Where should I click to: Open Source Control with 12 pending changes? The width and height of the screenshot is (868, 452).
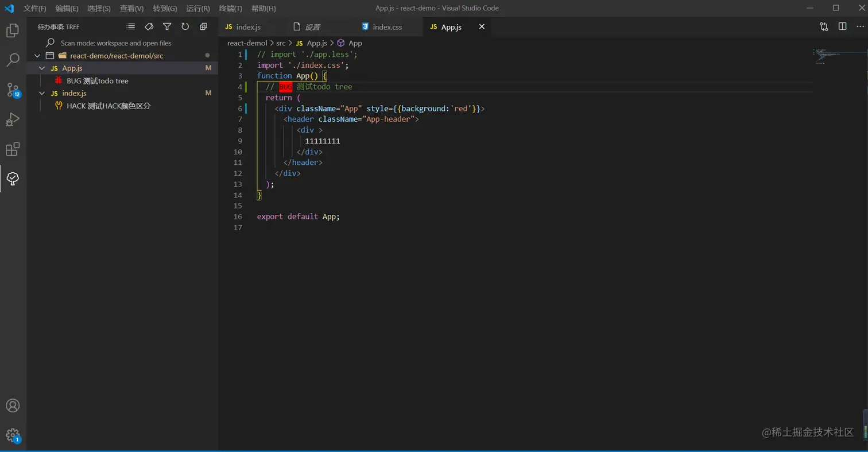[x=13, y=90]
